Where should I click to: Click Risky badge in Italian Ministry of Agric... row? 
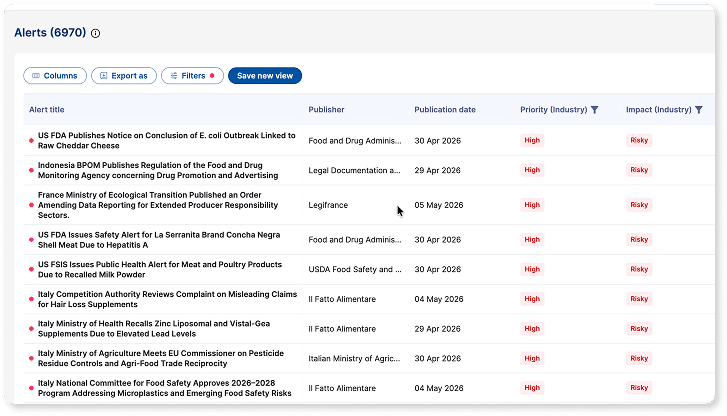point(639,358)
